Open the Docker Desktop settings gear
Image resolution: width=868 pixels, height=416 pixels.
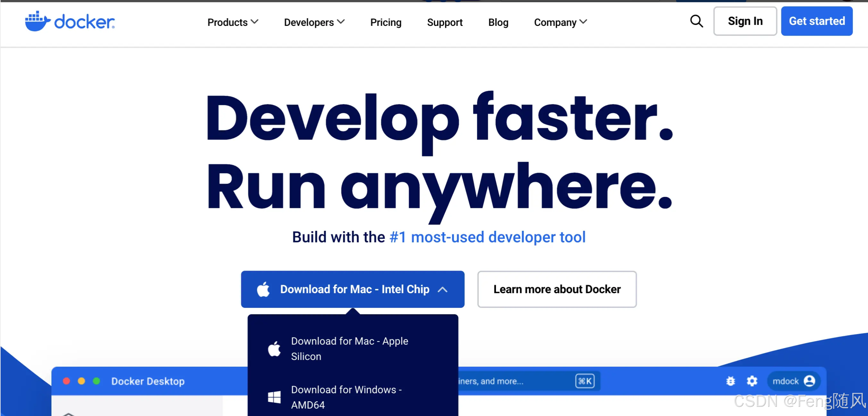(752, 381)
